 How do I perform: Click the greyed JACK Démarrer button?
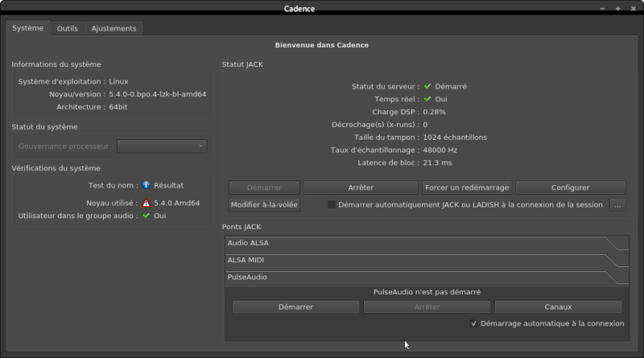coord(264,187)
